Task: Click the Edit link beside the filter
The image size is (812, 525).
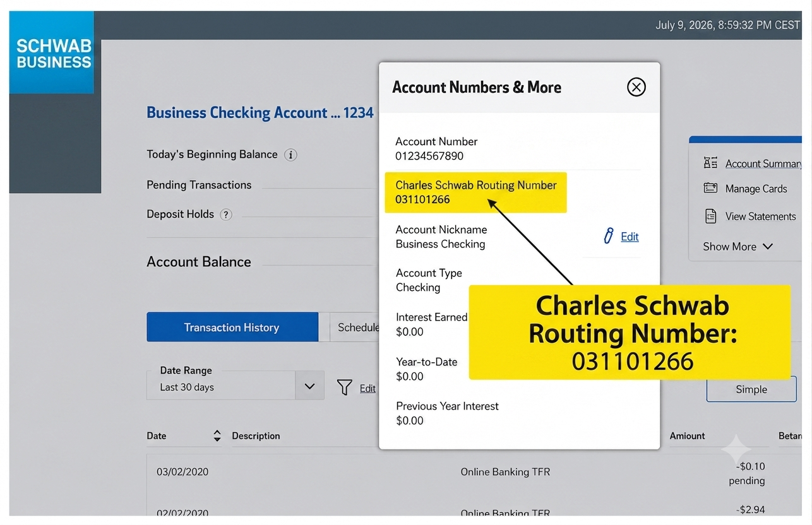Action: (x=367, y=388)
